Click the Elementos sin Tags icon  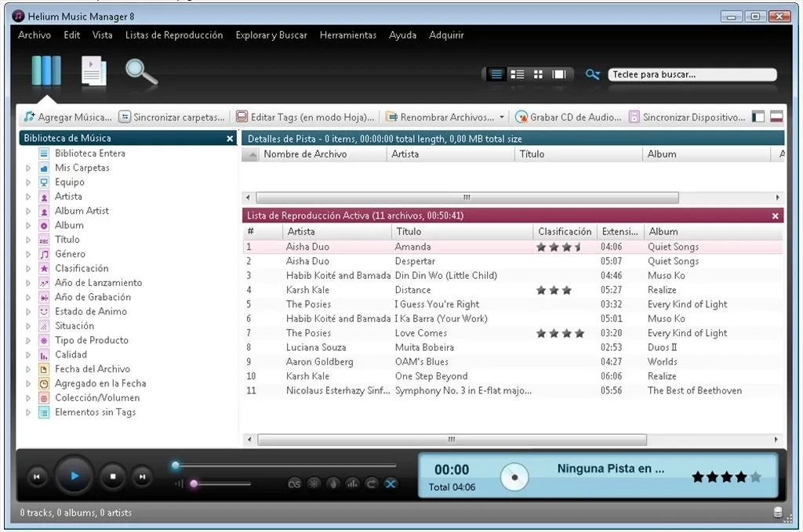tap(44, 412)
